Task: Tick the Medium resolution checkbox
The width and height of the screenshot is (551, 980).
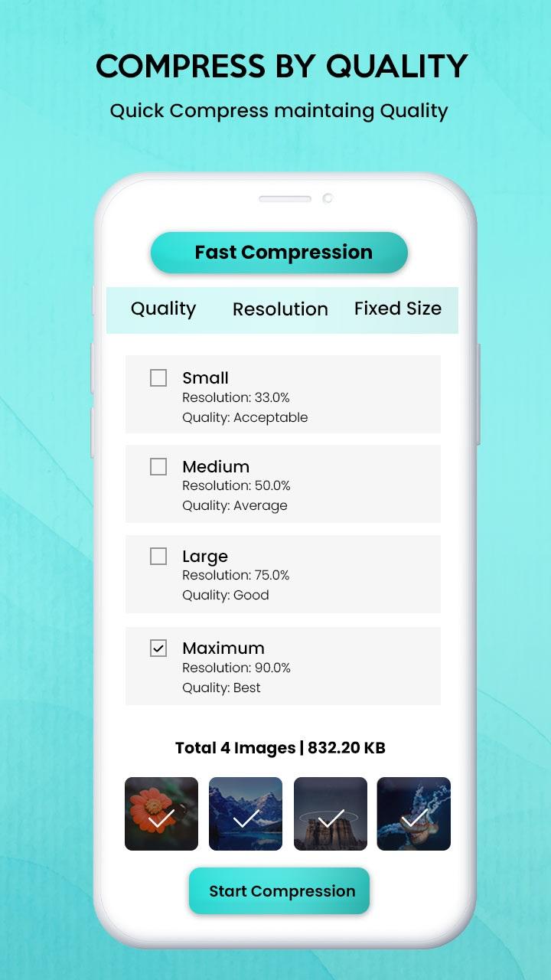Action: click(x=158, y=467)
